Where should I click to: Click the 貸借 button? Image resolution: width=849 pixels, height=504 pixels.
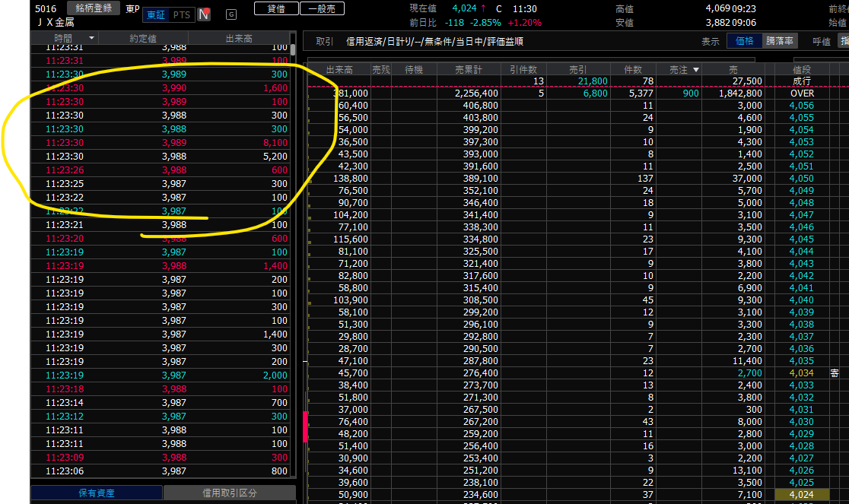[272, 8]
